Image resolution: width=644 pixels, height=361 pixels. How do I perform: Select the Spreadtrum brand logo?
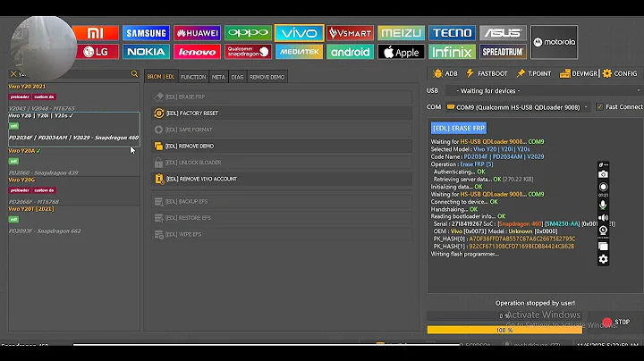pos(503,52)
